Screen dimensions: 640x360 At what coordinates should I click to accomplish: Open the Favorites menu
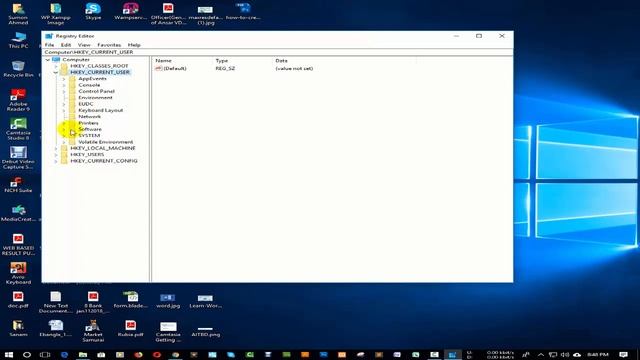pyautogui.click(x=109, y=45)
